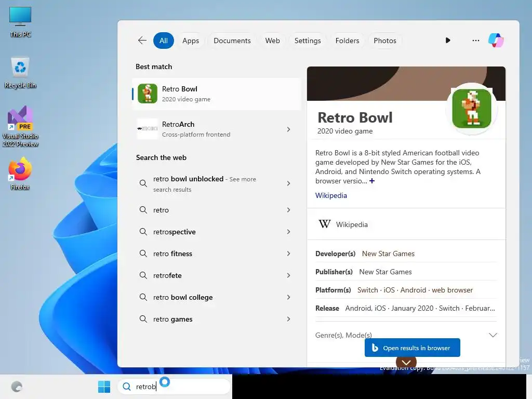Click search icon beside retrospective

143,232
